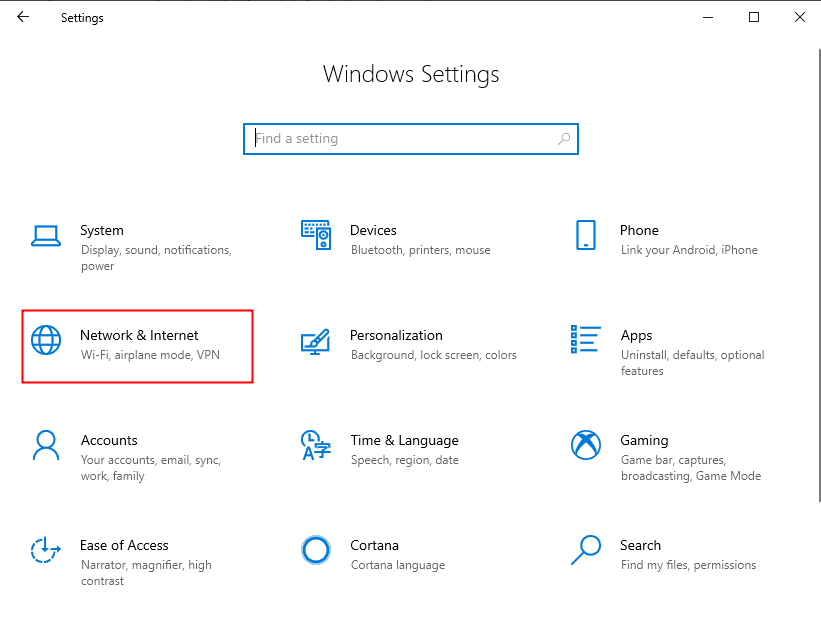Open the System settings title
The width and height of the screenshot is (821, 630).
point(102,230)
